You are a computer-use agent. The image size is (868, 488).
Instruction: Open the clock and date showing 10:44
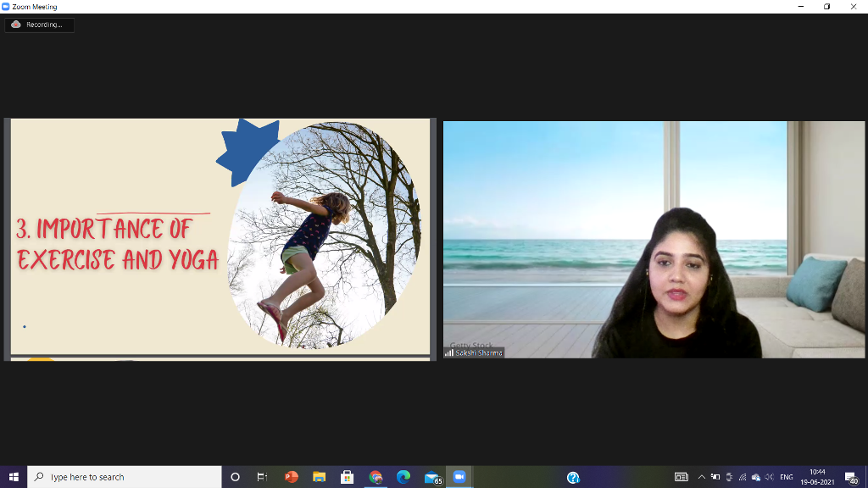point(817,477)
